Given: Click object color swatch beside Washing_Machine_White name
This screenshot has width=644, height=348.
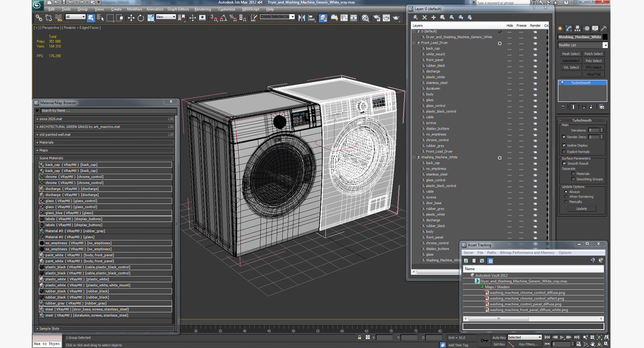Looking at the screenshot, I should point(605,37).
